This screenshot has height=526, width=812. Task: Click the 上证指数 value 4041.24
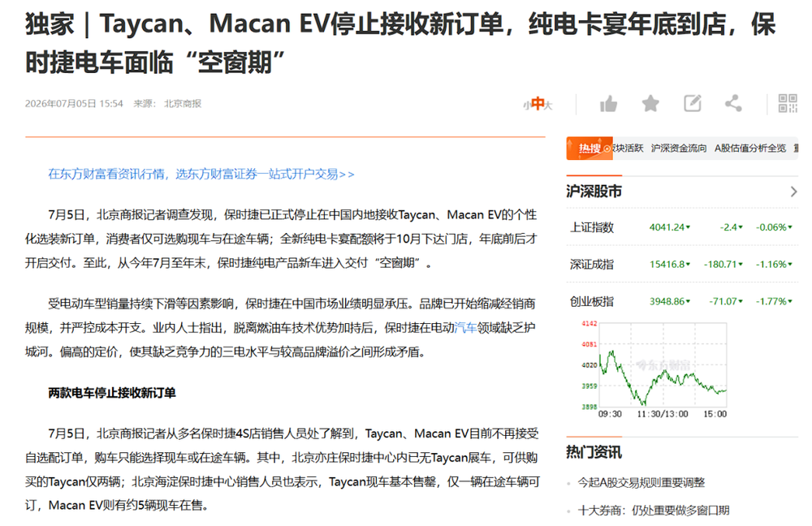click(x=670, y=227)
